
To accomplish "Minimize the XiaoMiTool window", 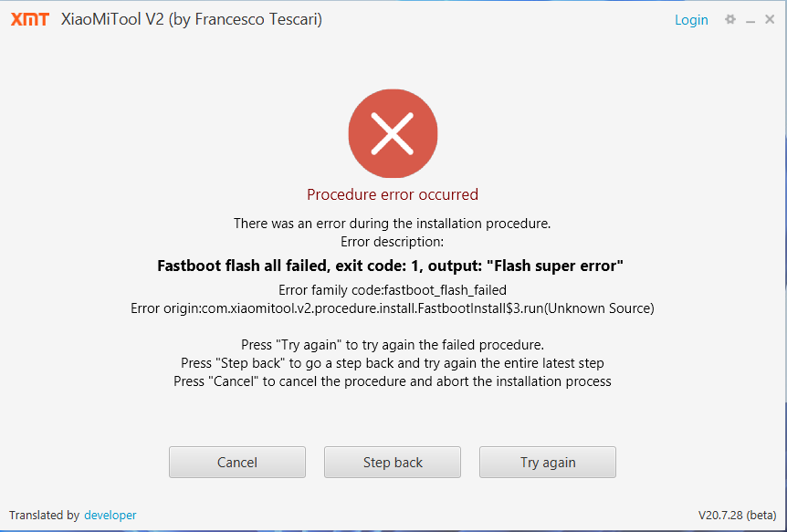I will [750, 20].
